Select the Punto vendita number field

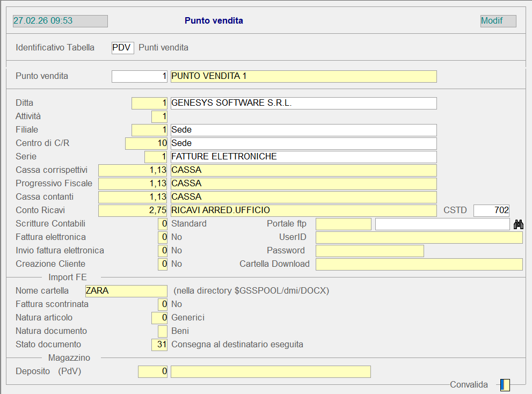(x=140, y=76)
